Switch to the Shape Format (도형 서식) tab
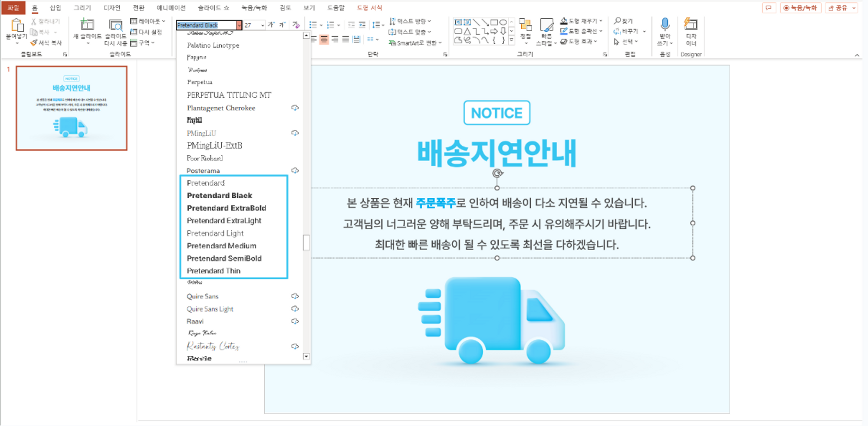Image resolution: width=868 pixels, height=426 pixels. (x=369, y=8)
